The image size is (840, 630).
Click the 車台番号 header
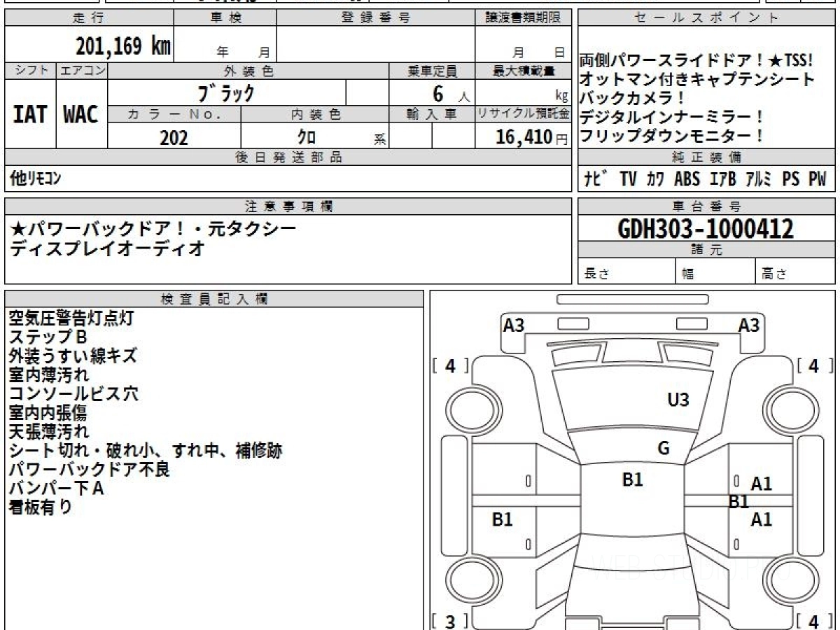[x=706, y=206]
